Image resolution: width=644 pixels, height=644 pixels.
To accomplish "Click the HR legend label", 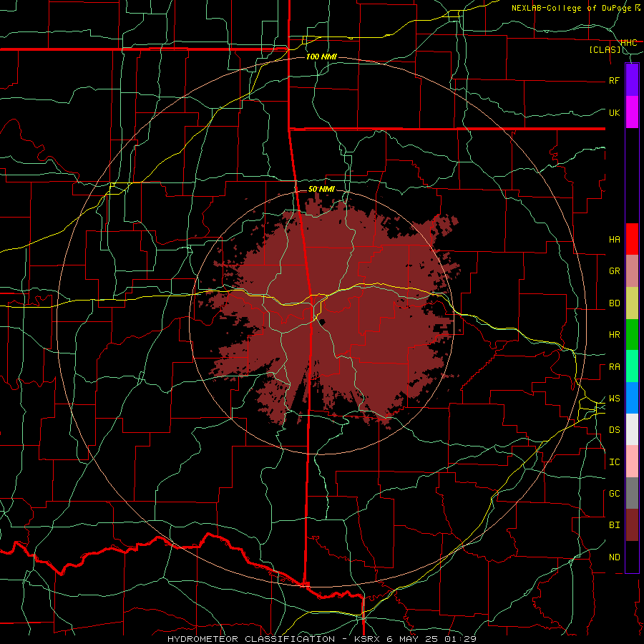I will pos(614,335).
